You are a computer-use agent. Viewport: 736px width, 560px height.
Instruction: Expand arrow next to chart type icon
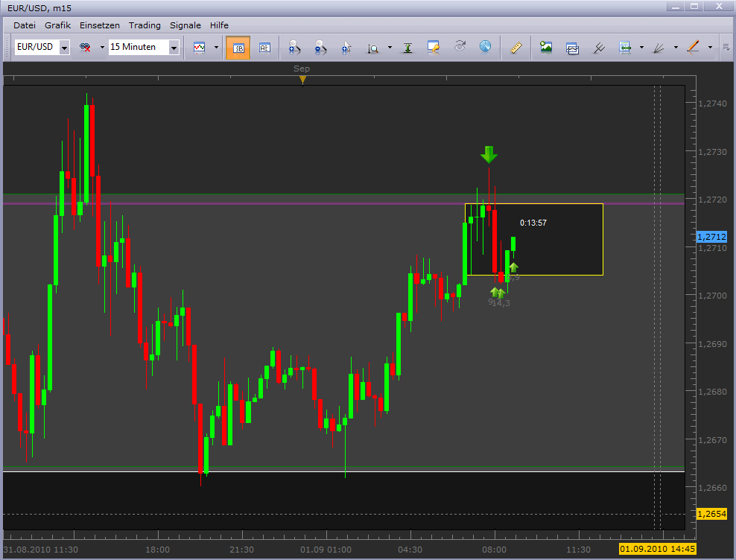pyautogui.click(x=216, y=48)
